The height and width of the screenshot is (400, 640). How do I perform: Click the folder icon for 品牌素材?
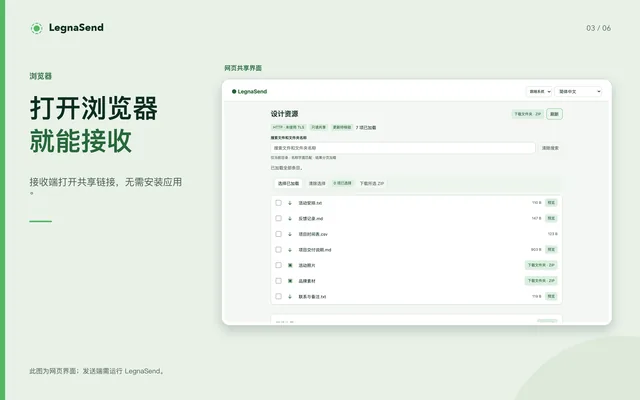click(x=290, y=281)
